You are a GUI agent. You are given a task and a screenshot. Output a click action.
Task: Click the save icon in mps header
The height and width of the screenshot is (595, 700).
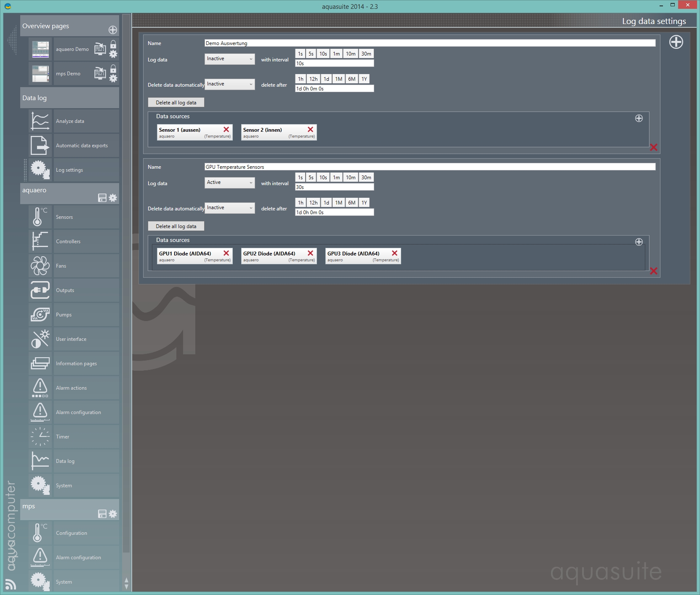[102, 514]
